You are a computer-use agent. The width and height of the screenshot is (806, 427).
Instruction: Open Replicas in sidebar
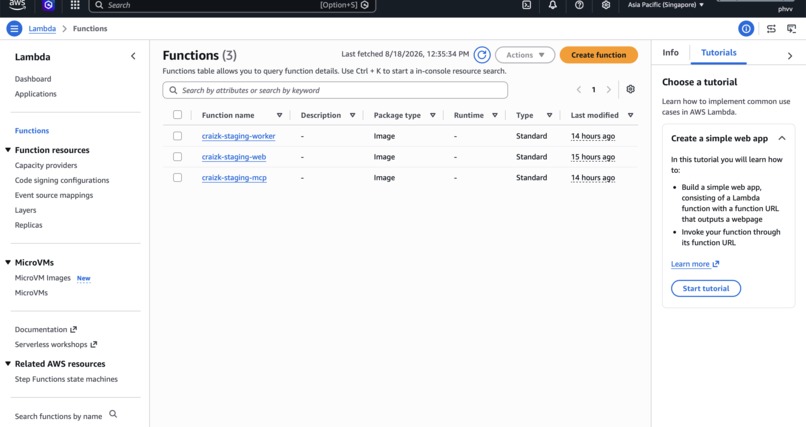click(x=28, y=225)
